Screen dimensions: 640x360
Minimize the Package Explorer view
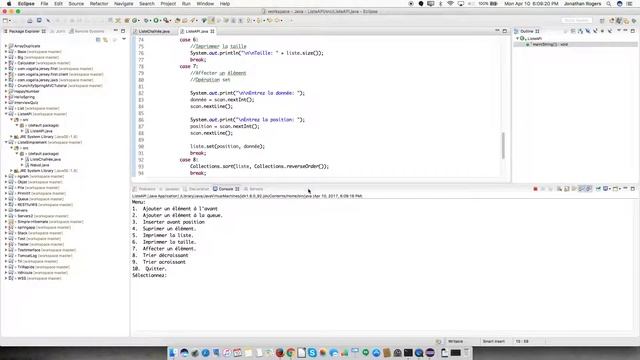click(x=116, y=31)
